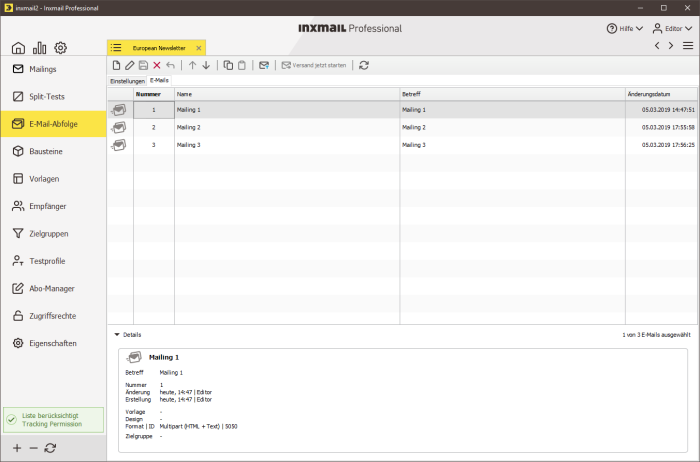Screen dimensions: 700x462
Task: Click the paste clipboard icon
Action: [x=242, y=65]
